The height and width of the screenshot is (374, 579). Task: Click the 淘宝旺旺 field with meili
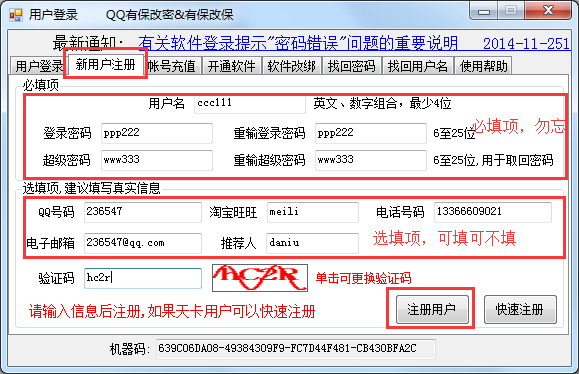coord(313,212)
